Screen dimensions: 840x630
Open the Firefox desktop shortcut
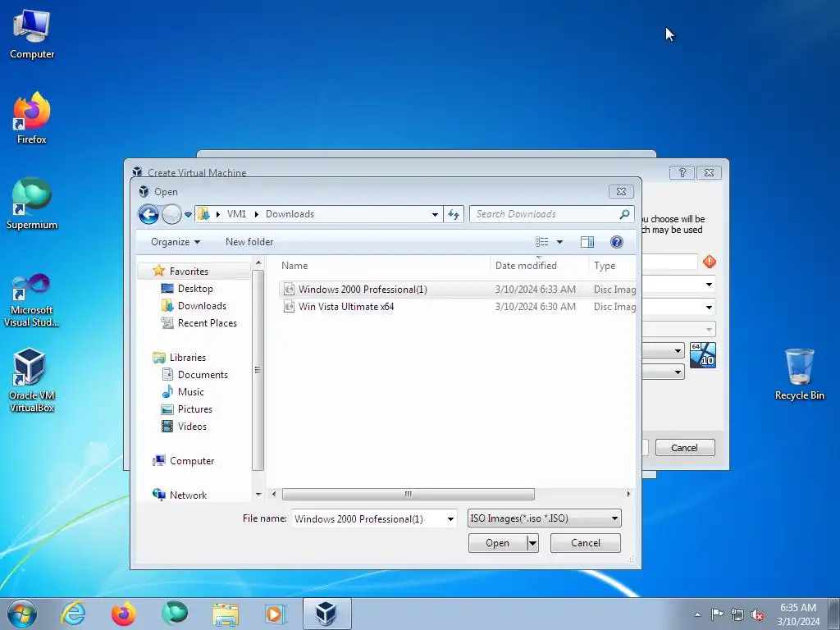point(32,118)
